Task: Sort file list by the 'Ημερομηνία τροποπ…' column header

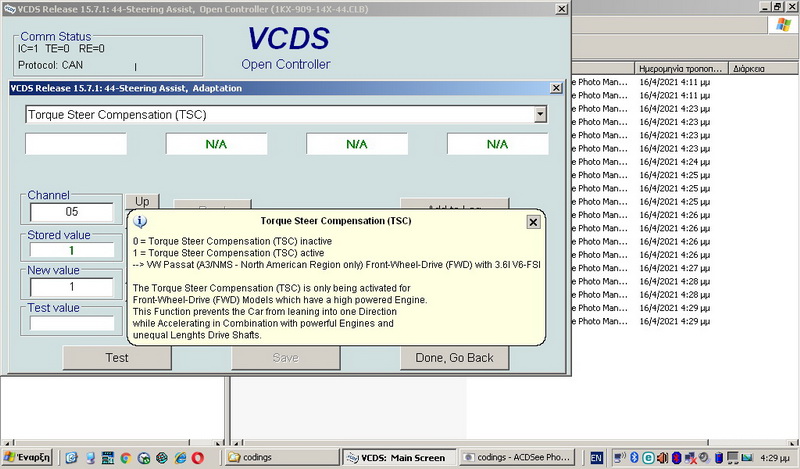Action: [x=681, y=68]
